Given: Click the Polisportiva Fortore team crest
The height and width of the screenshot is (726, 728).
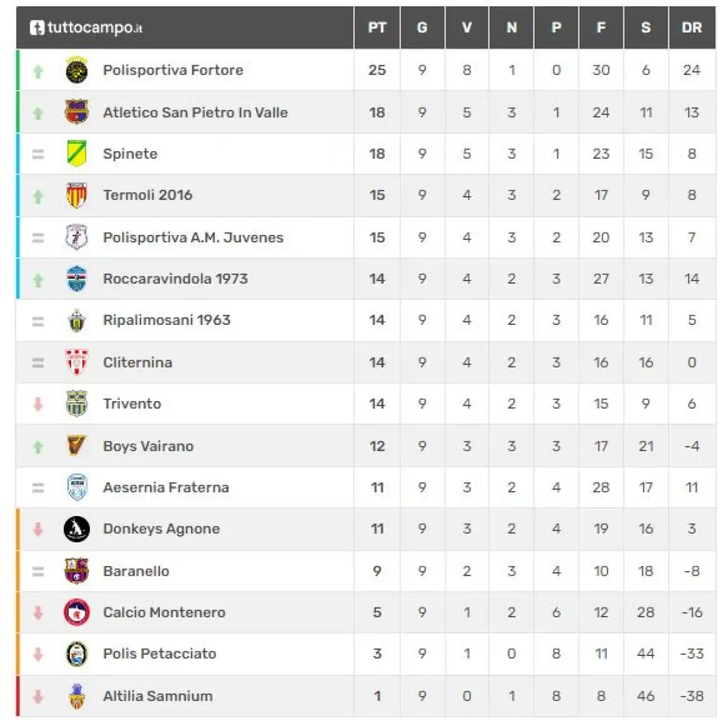Looking at the screenshot, I should pos(77,71).
